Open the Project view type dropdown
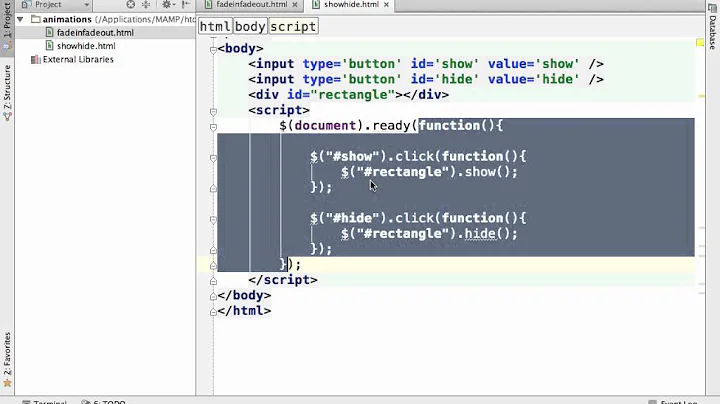 86,5
